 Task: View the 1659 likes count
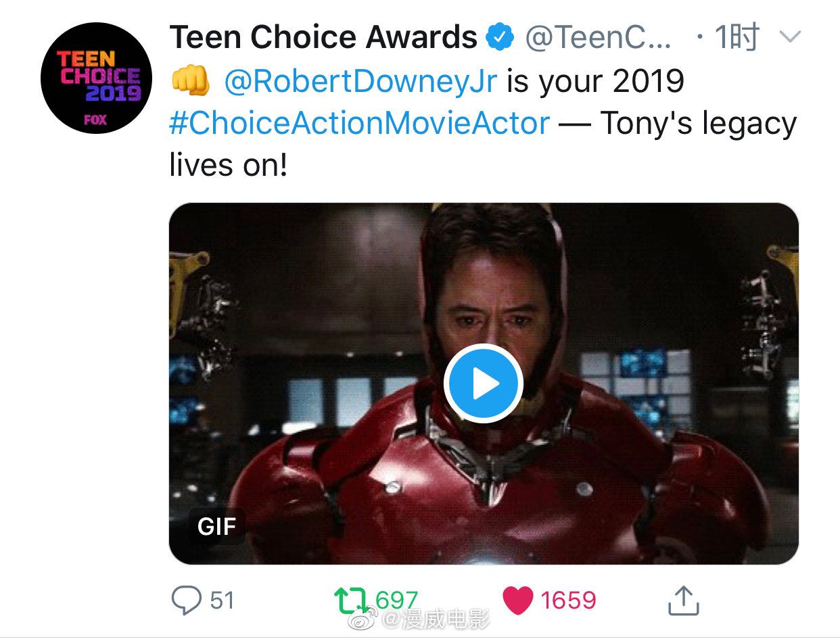pos(568,600)
